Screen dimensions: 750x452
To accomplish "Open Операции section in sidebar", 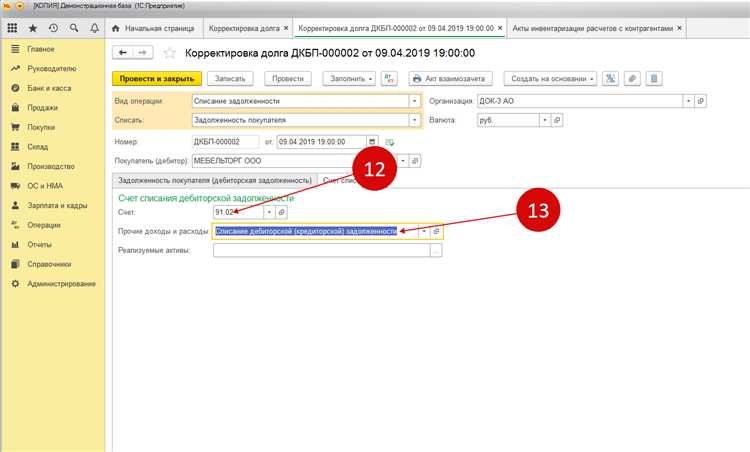I will (44, 225).
